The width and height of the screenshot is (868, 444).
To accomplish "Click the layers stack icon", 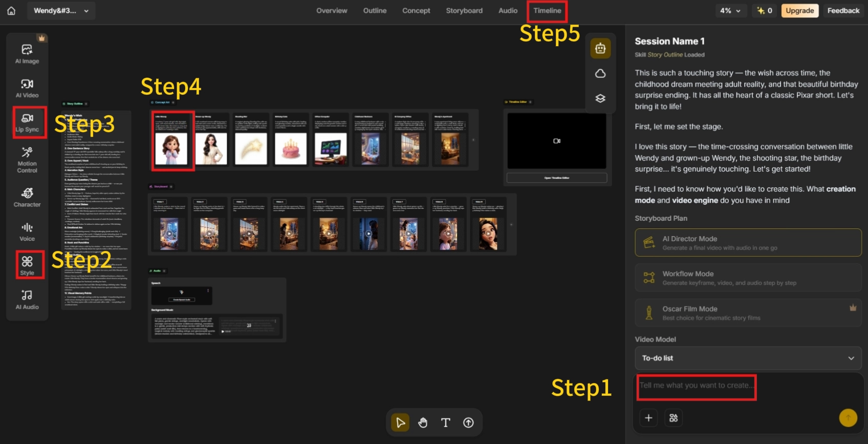I will [x=600, y=98].
